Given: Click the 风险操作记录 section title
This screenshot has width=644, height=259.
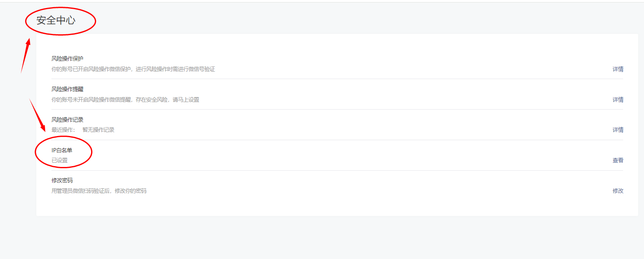Looking at the screenshot, I should [67, 120].
